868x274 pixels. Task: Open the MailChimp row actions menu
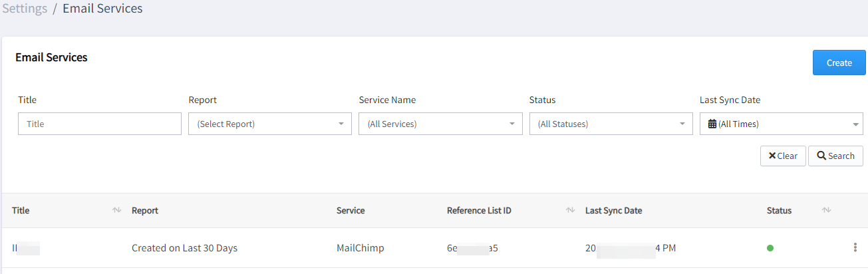point(855,247)
